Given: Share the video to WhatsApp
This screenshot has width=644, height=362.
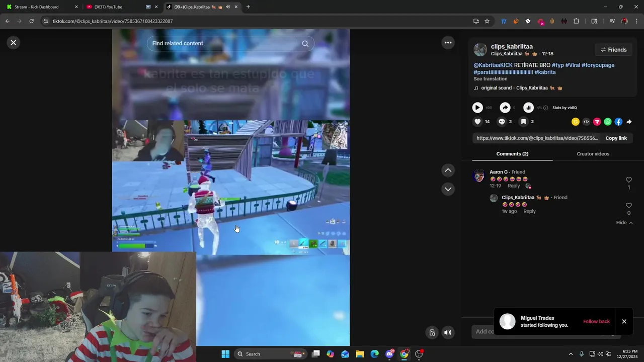Looking at the screenshot, I should pyautogui.click(x=608, y=122).
